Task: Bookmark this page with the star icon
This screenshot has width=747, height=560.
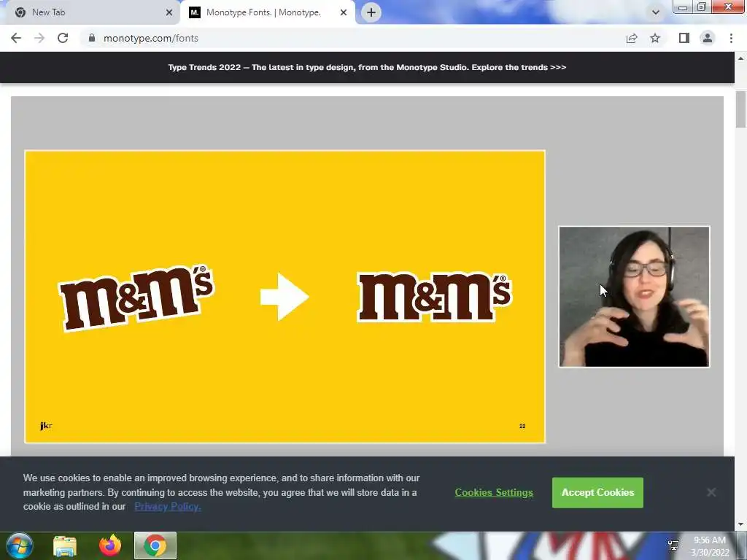Action: [655, 38]
